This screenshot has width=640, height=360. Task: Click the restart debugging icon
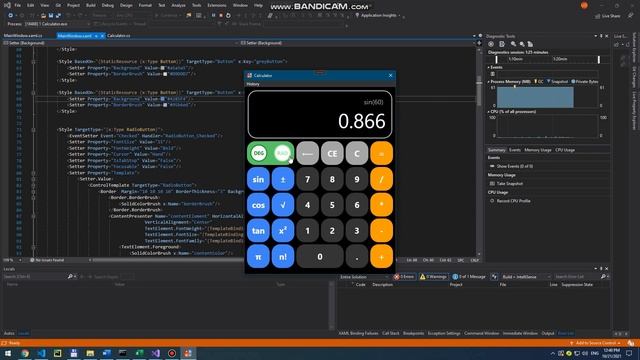[228, 16]
